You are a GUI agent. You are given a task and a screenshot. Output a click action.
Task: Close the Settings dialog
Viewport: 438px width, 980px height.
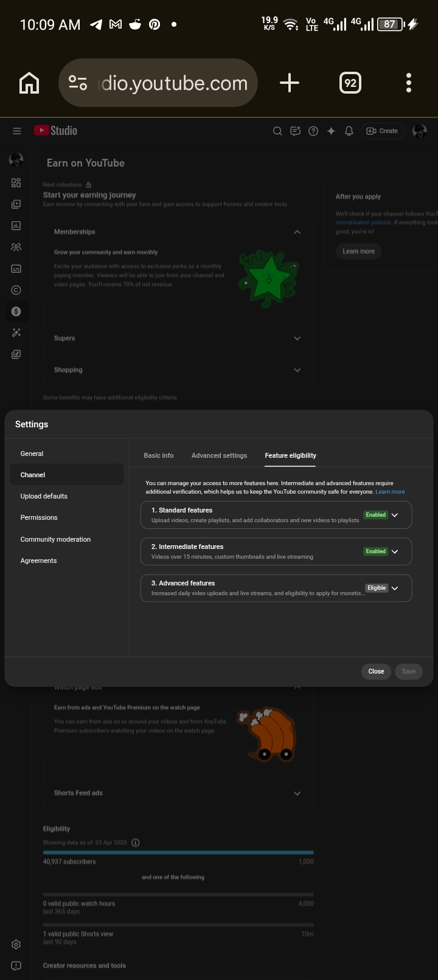tap(376, 671)
